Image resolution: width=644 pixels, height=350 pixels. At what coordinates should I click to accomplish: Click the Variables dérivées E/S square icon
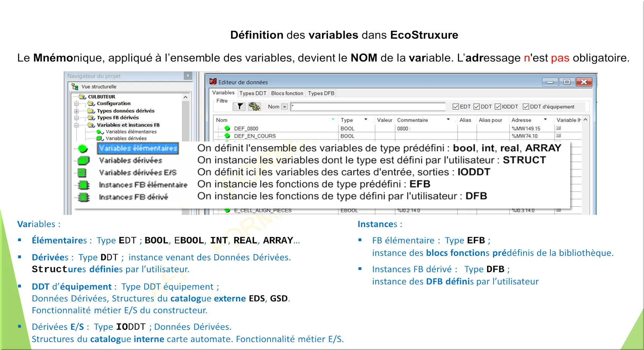[x=82, y=173]
